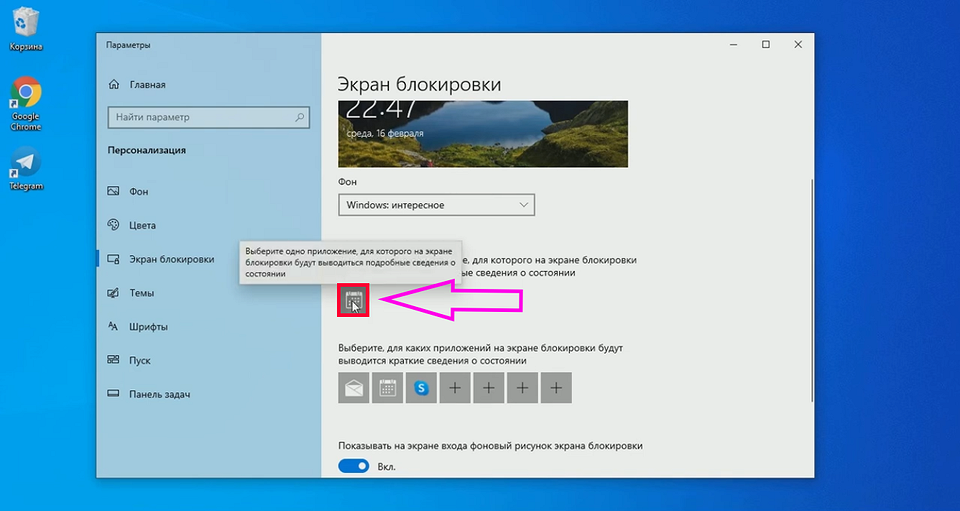Click the Фон picture icon in the sidebar
Viewport: 960px width, 511px height.
click(x=113, y=192)
